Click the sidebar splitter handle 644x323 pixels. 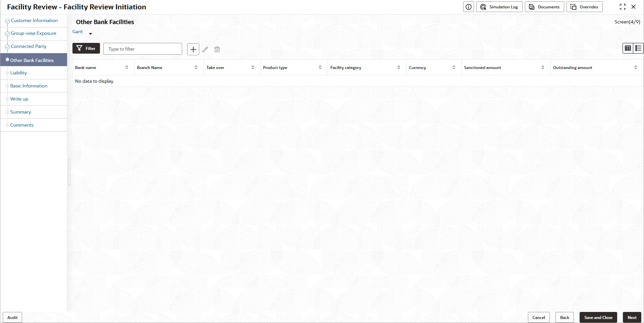point(69,172)
